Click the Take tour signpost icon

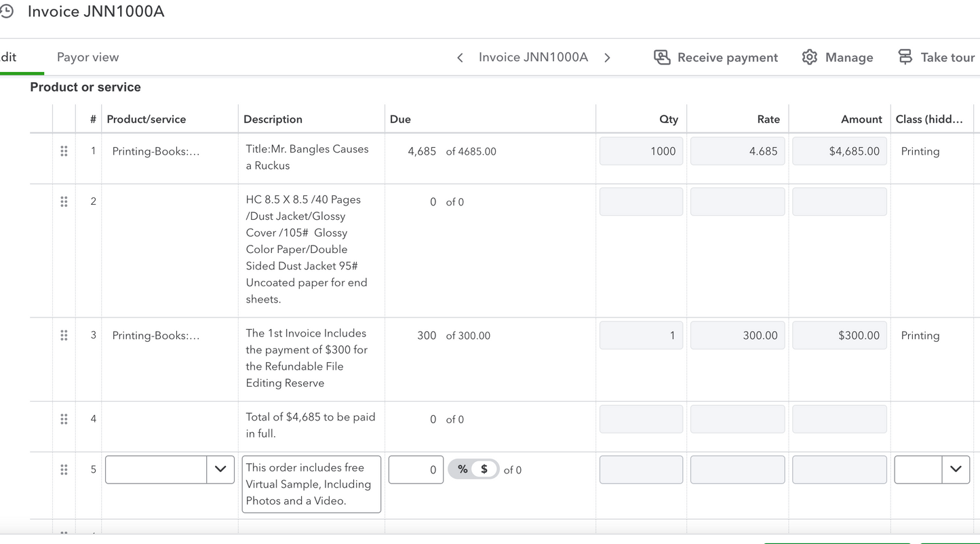(x=905, y=57)
